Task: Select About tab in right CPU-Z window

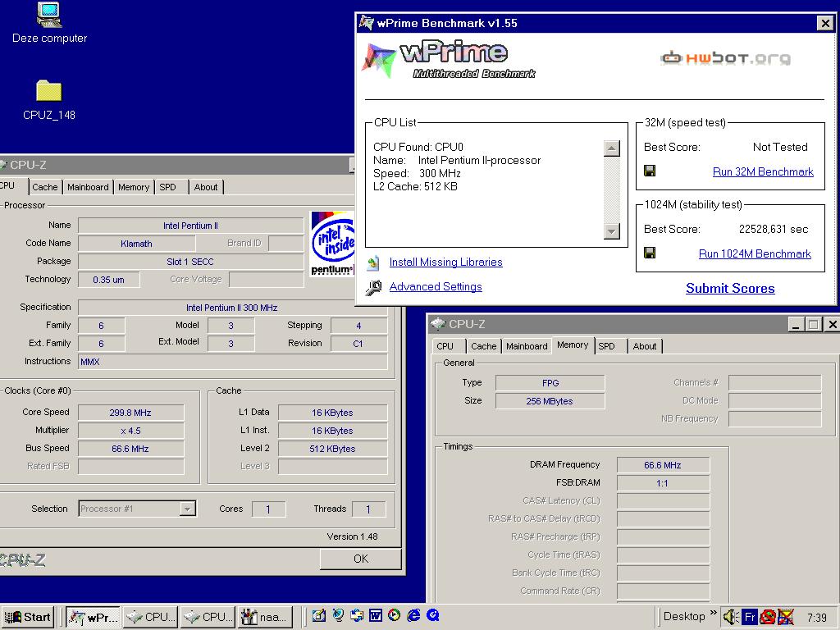Action: [x=645, y=346]
